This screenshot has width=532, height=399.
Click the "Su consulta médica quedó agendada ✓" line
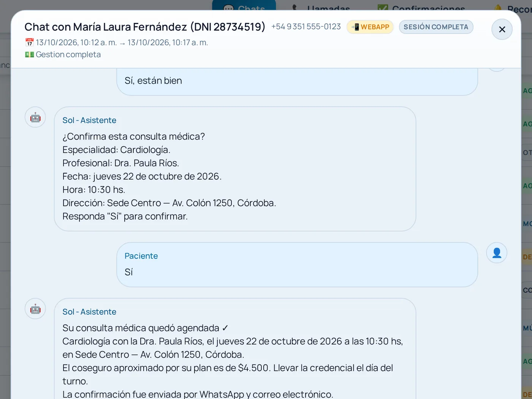click(146, 328)
